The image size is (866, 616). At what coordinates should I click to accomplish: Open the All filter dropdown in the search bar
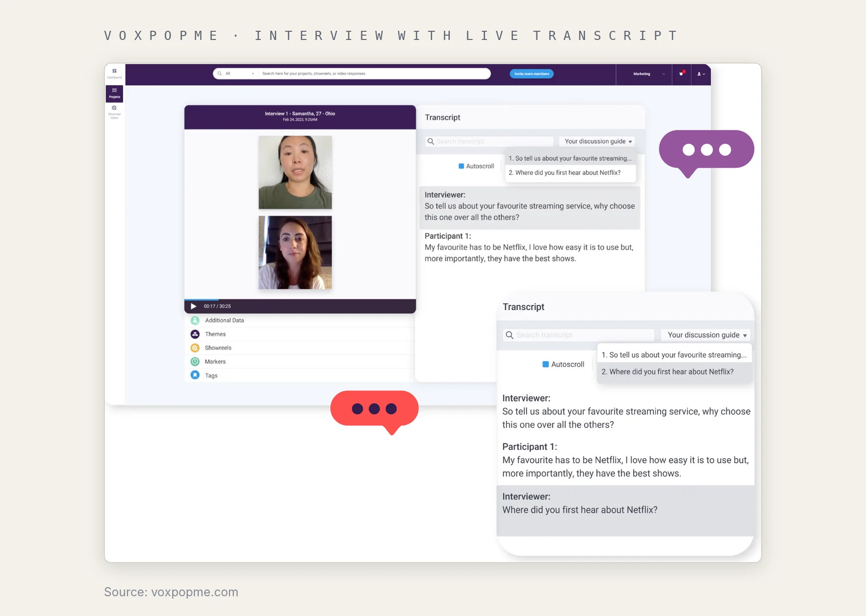240,74
